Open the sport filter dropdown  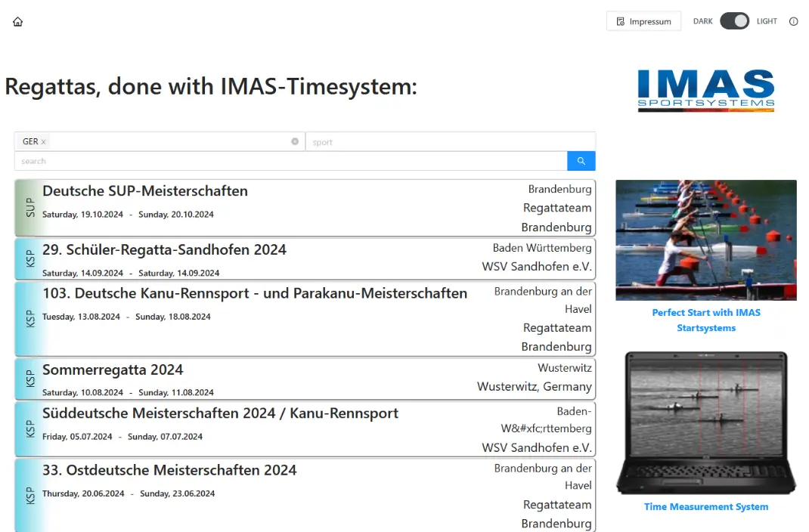point(451,142)
